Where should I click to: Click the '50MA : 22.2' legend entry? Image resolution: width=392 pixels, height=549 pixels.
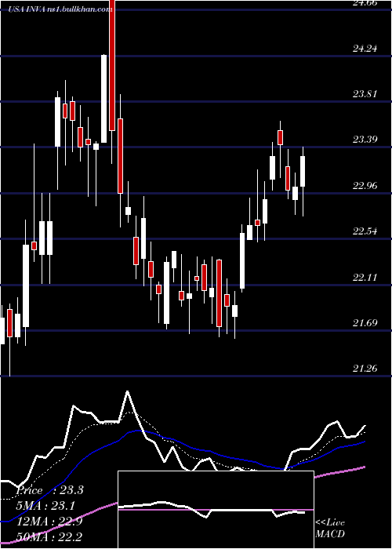click(x=49, y=536)
